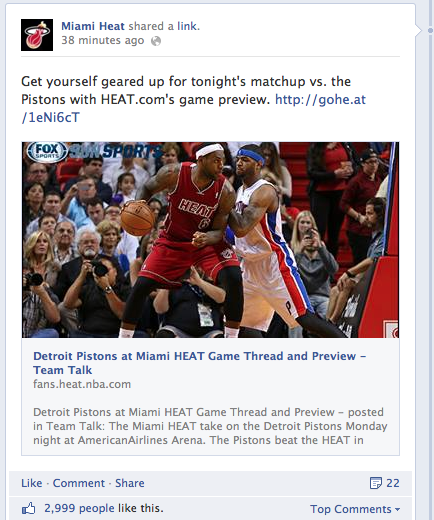434x520 pixels.
Task: Like this Miami Heat post
Action: tap(32, 483)
